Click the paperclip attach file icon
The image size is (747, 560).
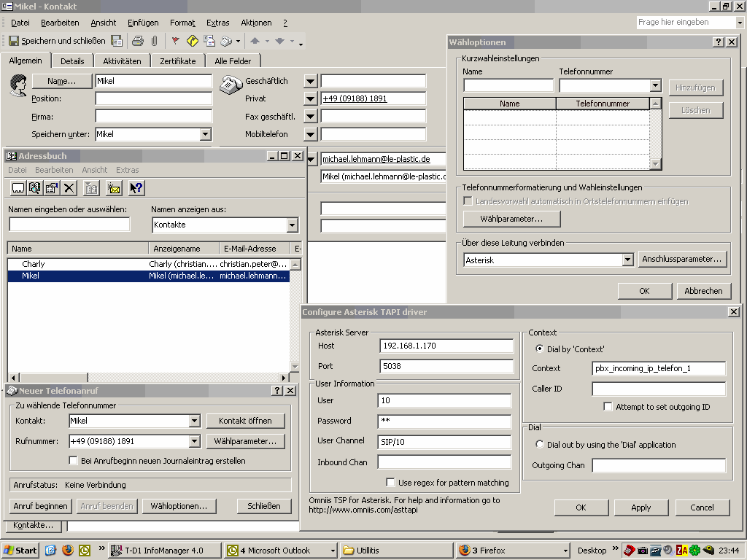click(x=155, y=41)
